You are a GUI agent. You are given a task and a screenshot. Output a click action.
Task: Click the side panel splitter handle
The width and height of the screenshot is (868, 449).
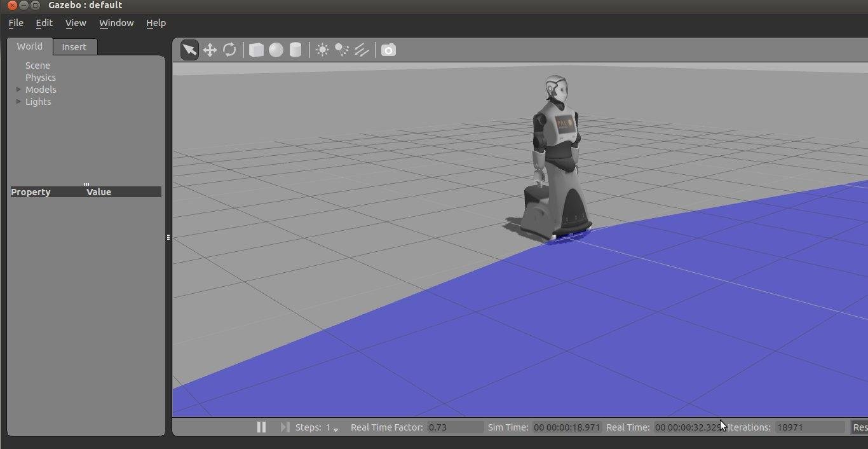tap(168, 237)
